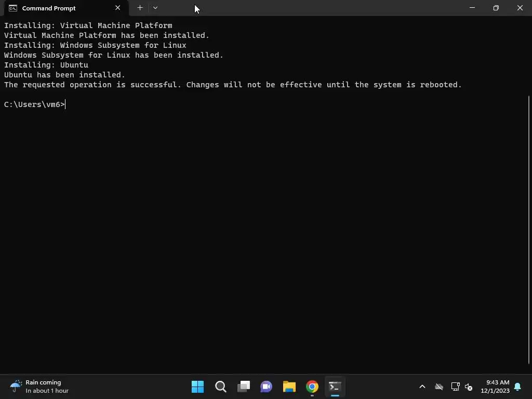This screenshot has width=532, height=399.
Task: Open the notifications bell icon
Action: tap(518, 387)
